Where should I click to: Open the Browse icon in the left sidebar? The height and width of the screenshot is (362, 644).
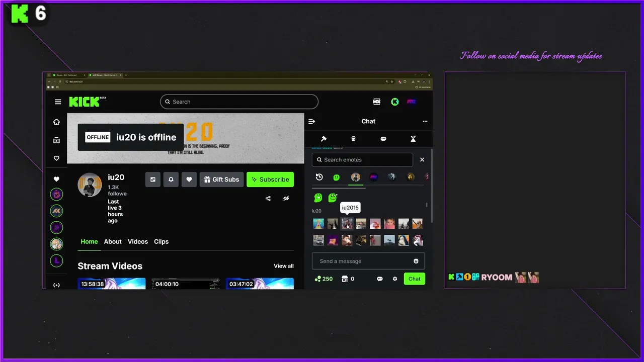pyautogui.click(x=56, y=140)
